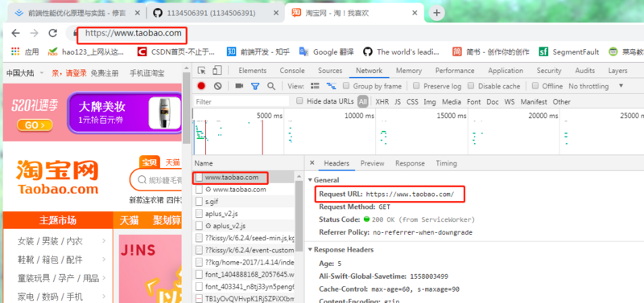Enable Group by frame checkbox

point(346,86)
